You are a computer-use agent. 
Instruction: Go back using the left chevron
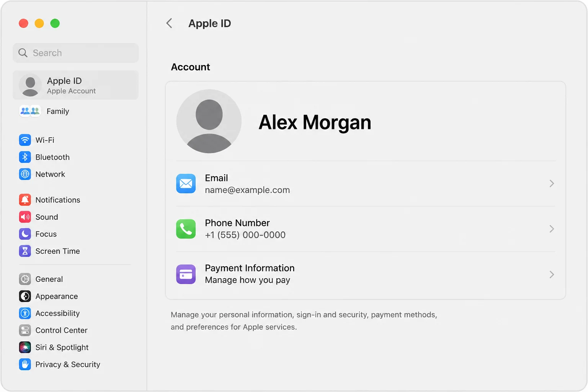coord(169,23)
